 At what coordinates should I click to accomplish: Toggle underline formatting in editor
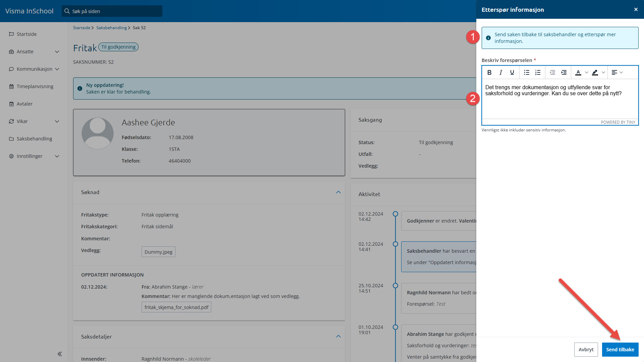coord(512,72)
